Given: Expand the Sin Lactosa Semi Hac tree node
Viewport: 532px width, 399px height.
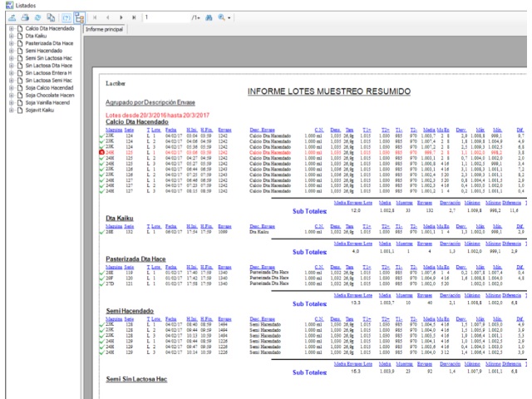Looking at the screenshot, I should point(11,81).
